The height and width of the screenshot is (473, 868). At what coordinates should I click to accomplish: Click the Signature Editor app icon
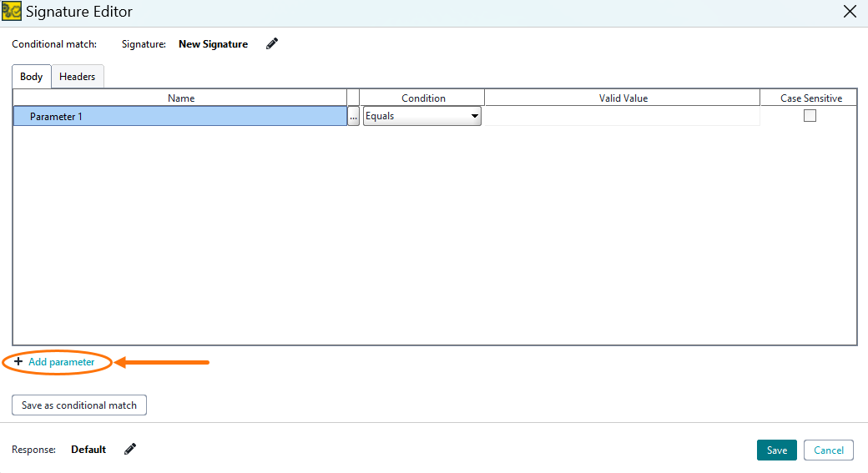point(12,11)
